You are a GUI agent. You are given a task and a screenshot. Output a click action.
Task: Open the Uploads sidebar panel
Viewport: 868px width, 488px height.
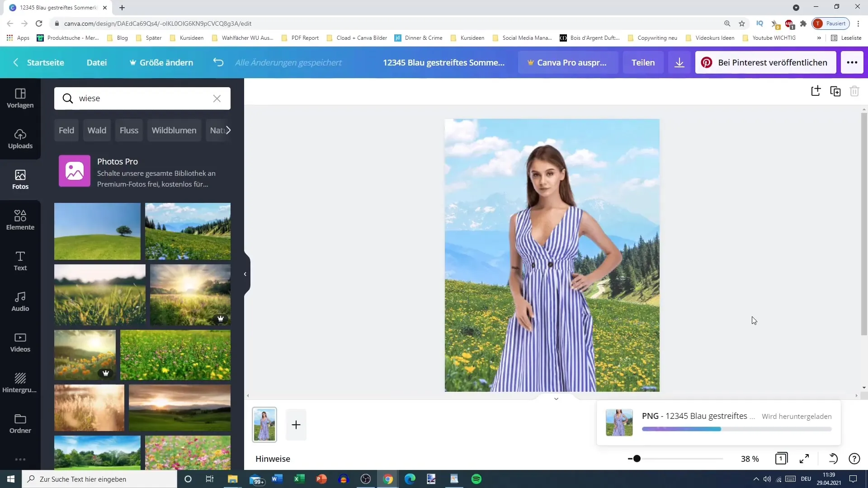click(x=20, y=139)
